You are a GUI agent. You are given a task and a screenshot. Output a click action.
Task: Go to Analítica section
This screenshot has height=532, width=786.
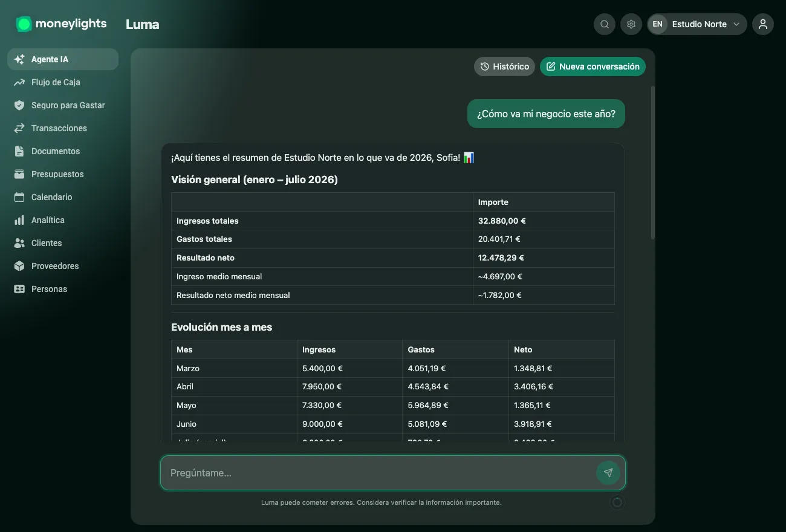pyautogui.click(x=63, y=220)
